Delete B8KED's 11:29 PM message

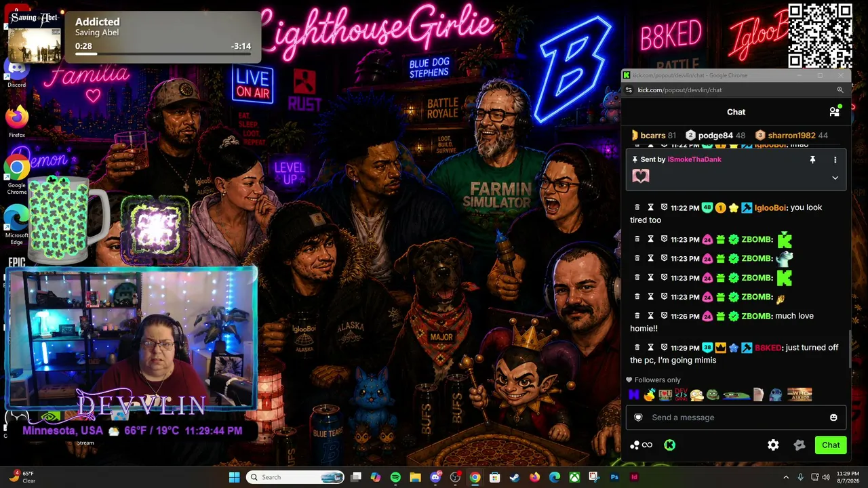[x=637, y=348]
